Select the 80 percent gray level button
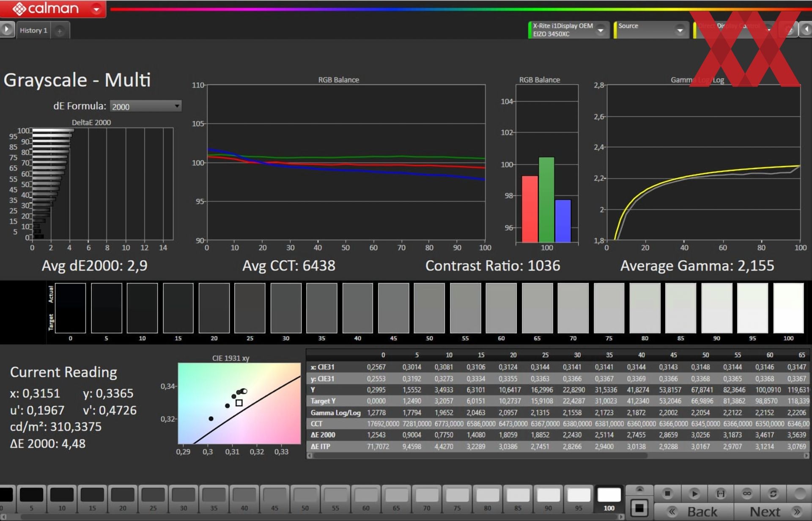 (488, 499)
